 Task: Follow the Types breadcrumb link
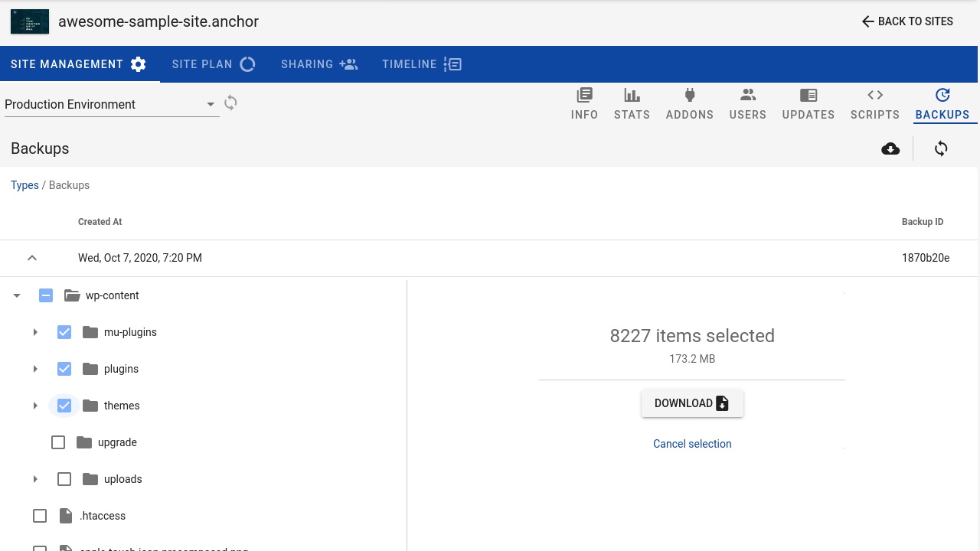[24, 185]
